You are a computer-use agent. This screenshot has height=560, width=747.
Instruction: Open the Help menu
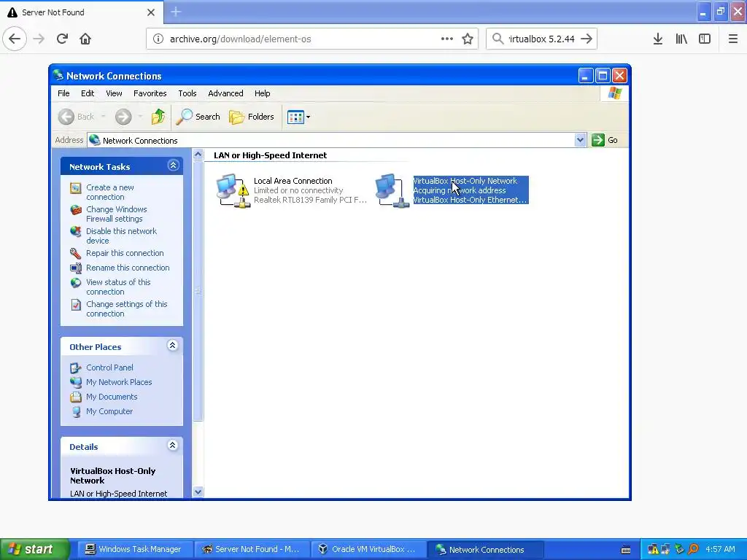[x=262, y=93]
